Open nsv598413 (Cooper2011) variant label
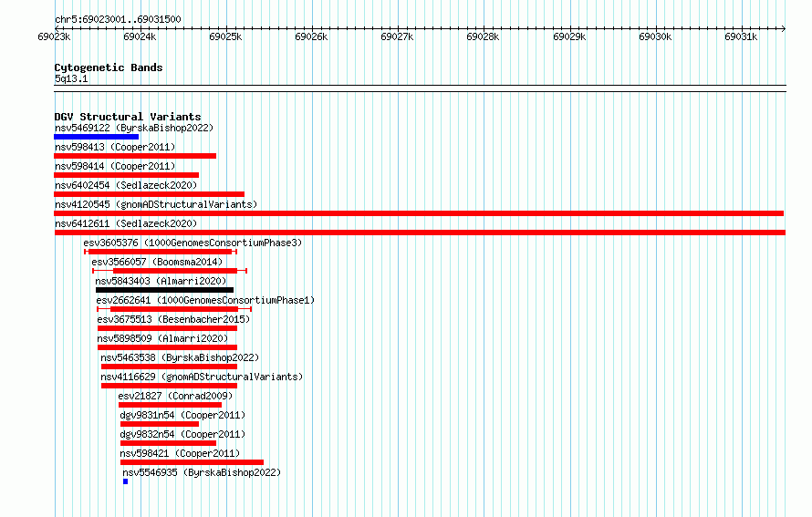The width and height of the screenshot is (812, 517). [x=115, y=147]
